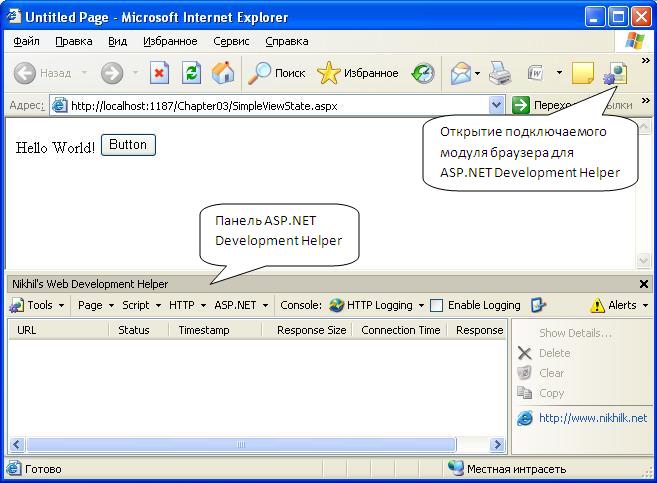Open the Вид menu
Image resolution: width=657 pixels, height=483 pixels.
[117, 41]
